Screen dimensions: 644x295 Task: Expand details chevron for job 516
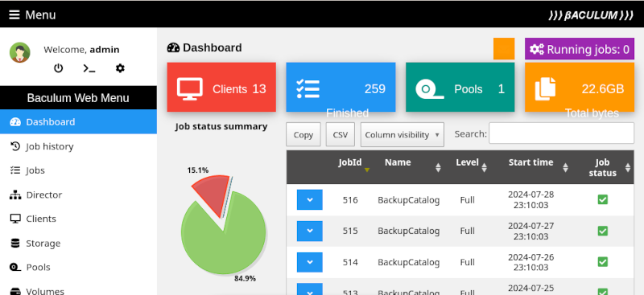[310, 200]
